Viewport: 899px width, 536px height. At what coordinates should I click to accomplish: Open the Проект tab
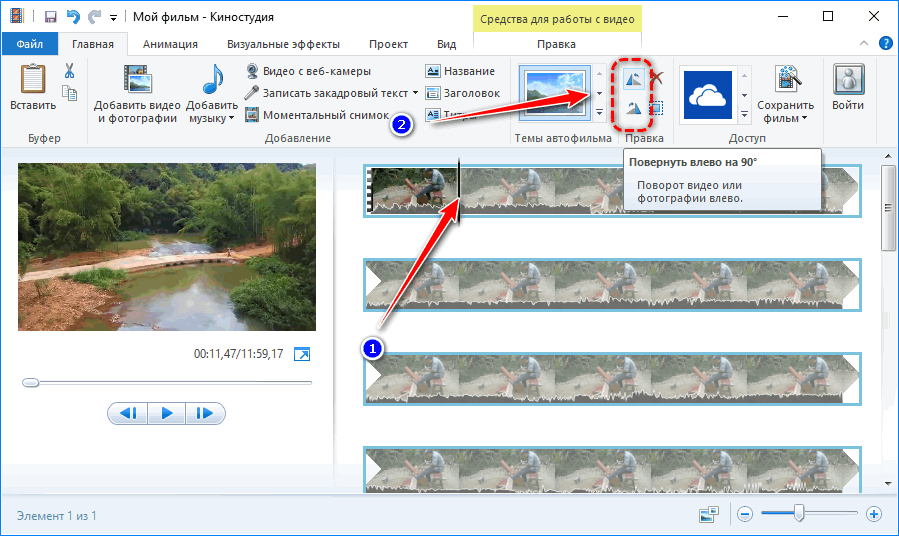tap(388, 44)
